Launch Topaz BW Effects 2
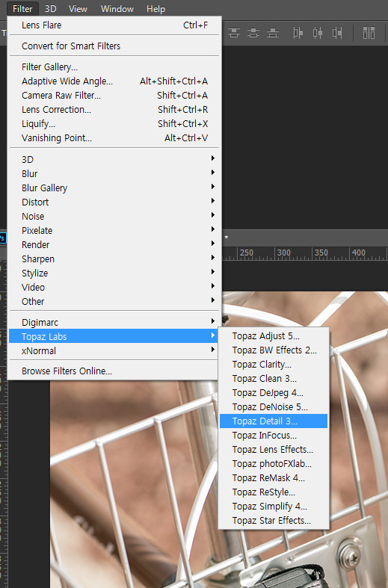This screenshot has width=388, height=588. click(274, 350)
